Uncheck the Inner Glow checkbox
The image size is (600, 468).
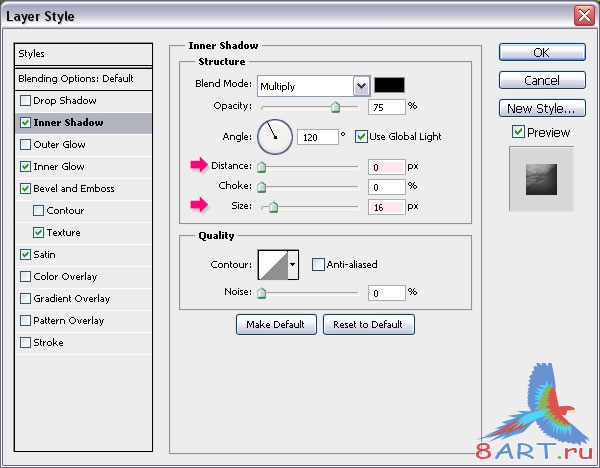pyautogui.click(x=25, y=166)
